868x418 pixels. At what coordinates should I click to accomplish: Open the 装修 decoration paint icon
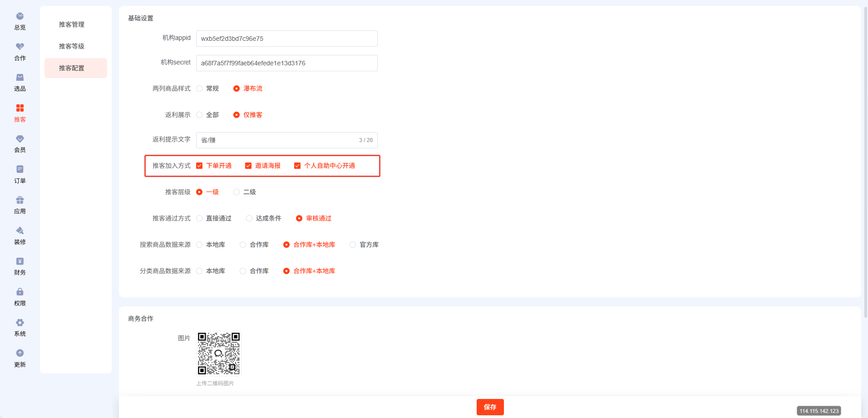(x=20, y=231)
